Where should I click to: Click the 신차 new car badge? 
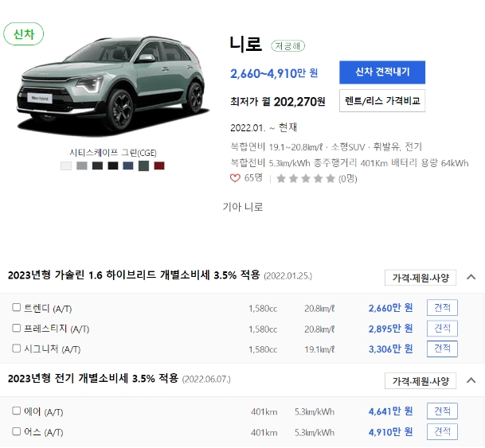(x=24, y=34)
